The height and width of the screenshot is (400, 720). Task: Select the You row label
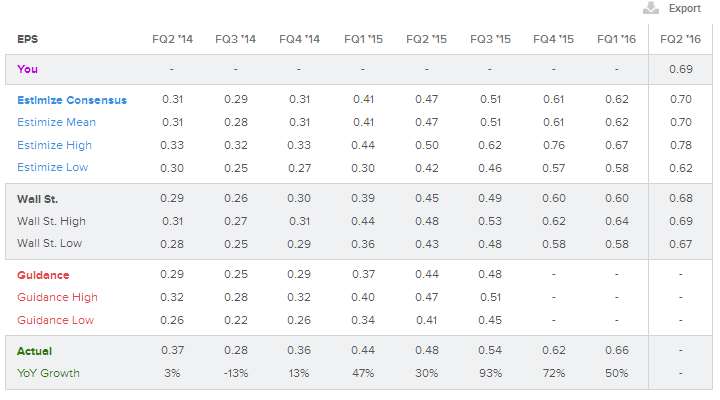click(28, 69)
